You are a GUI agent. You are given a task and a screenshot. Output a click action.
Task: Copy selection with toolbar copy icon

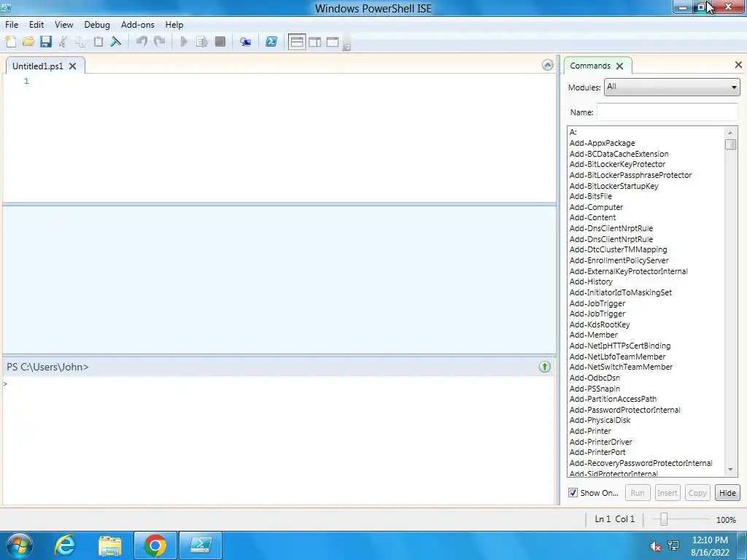pyautogui.click(x=80, y=42)
